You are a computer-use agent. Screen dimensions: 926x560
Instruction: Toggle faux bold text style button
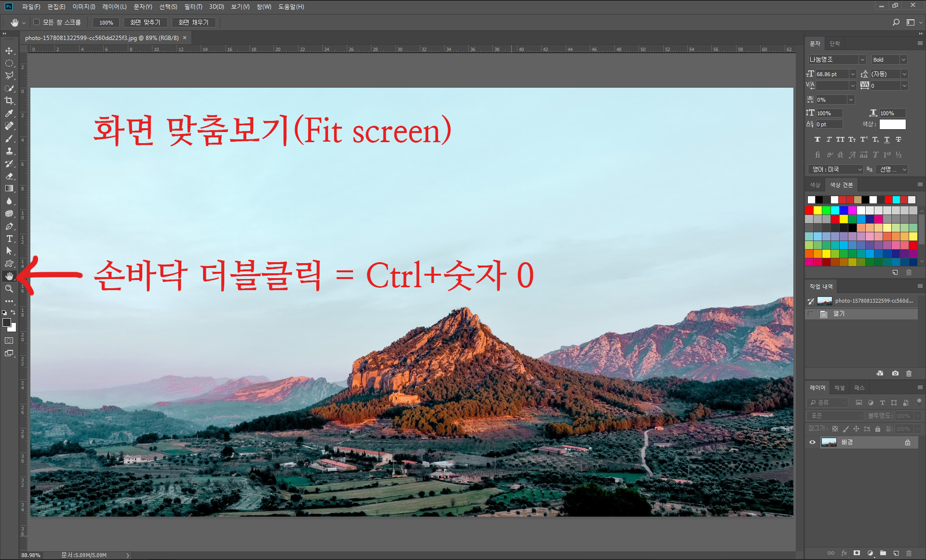coord(817,139)
